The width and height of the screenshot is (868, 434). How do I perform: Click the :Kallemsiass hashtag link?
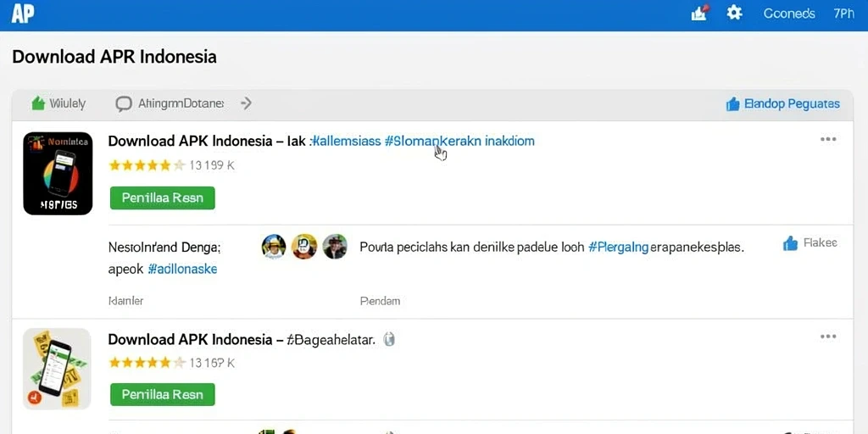click(346, 141)
